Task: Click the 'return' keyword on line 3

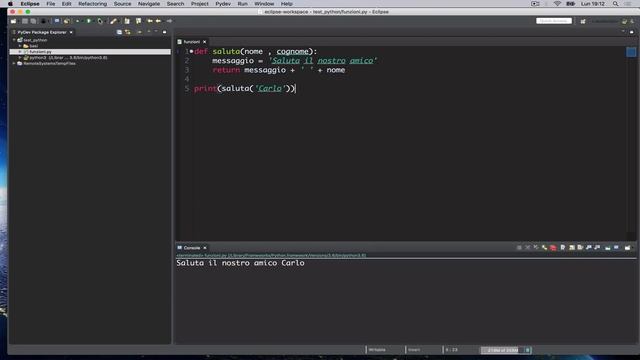Action: coord(226,70)
